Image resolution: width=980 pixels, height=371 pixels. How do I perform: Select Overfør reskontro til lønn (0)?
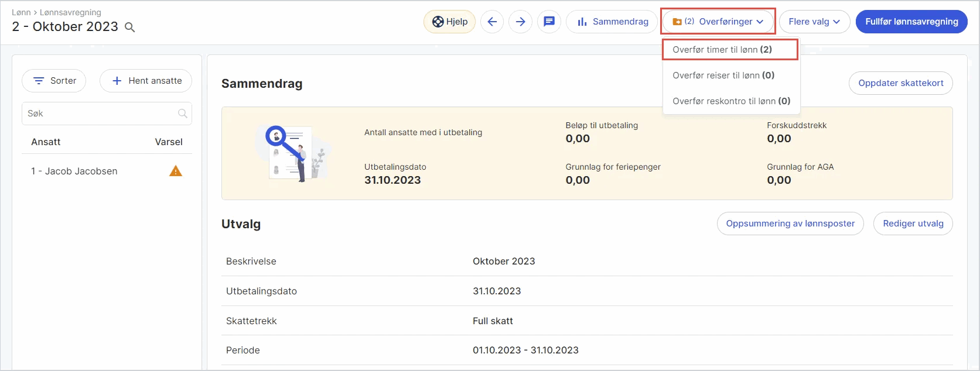tap(731, 101)
